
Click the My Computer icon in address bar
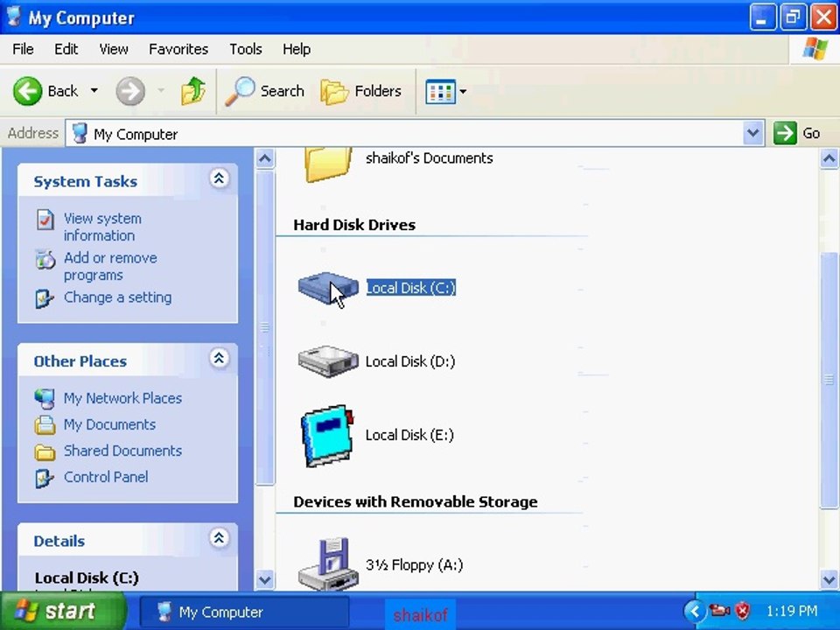(80, 133)
